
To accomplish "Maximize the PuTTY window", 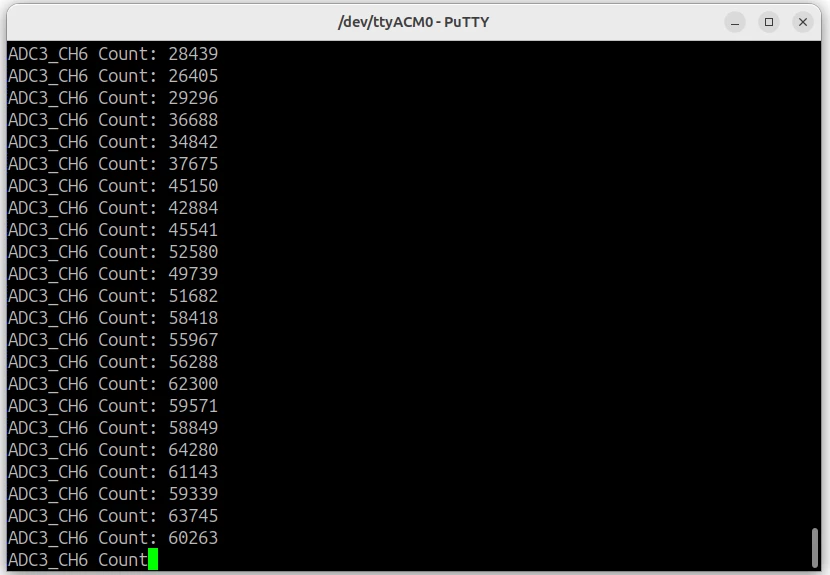I will pos(769,22).
